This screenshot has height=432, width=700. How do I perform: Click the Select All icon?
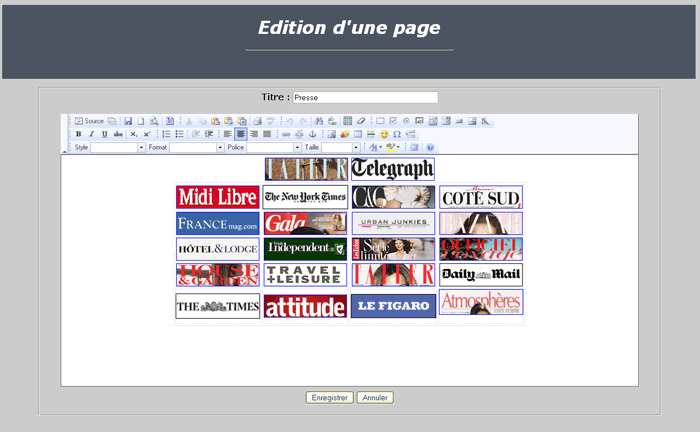point(347,121)
